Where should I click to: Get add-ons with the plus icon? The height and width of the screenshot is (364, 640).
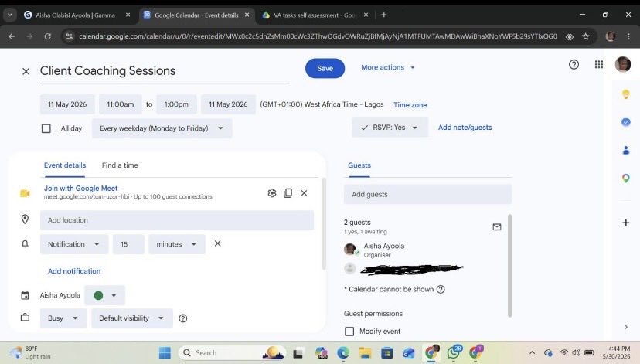tap(626, 223)
